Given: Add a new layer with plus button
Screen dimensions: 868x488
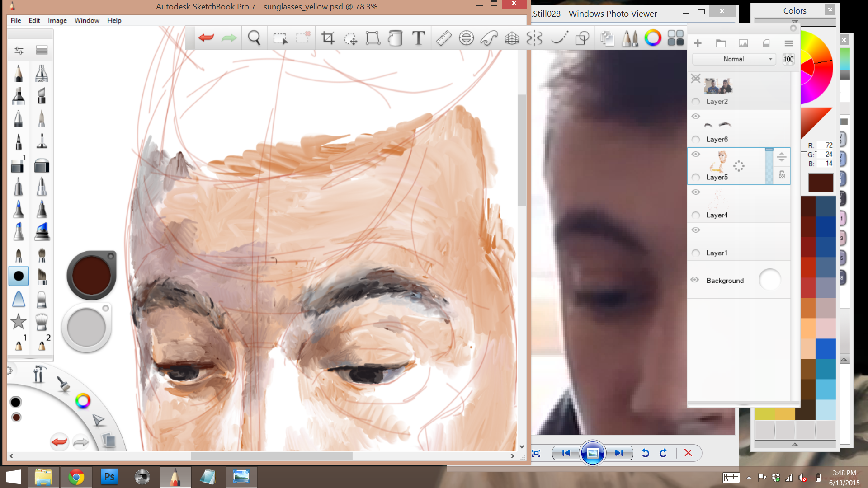Looking at the screenshot, I should coord(698,43).
